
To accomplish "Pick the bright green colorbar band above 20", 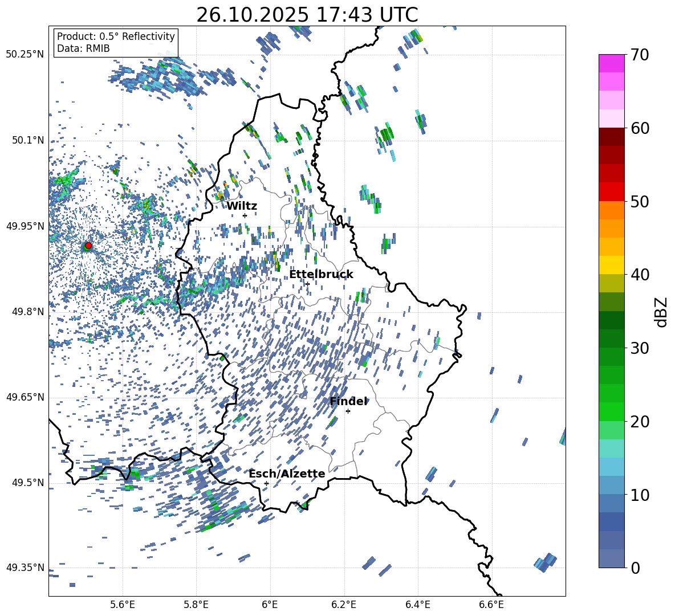I will click(x=612, y=411).
